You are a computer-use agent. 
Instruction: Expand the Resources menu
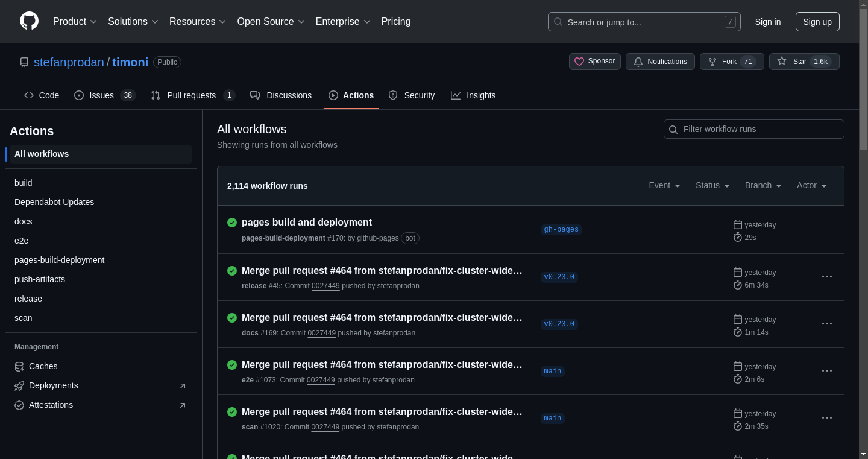[x=198, y=22]
